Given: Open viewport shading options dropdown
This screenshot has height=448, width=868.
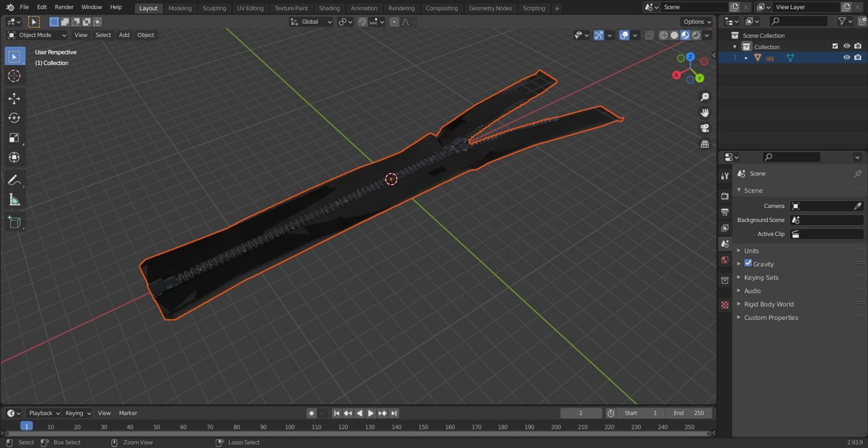Looking at the screenshot, I should tap(707, 35).
